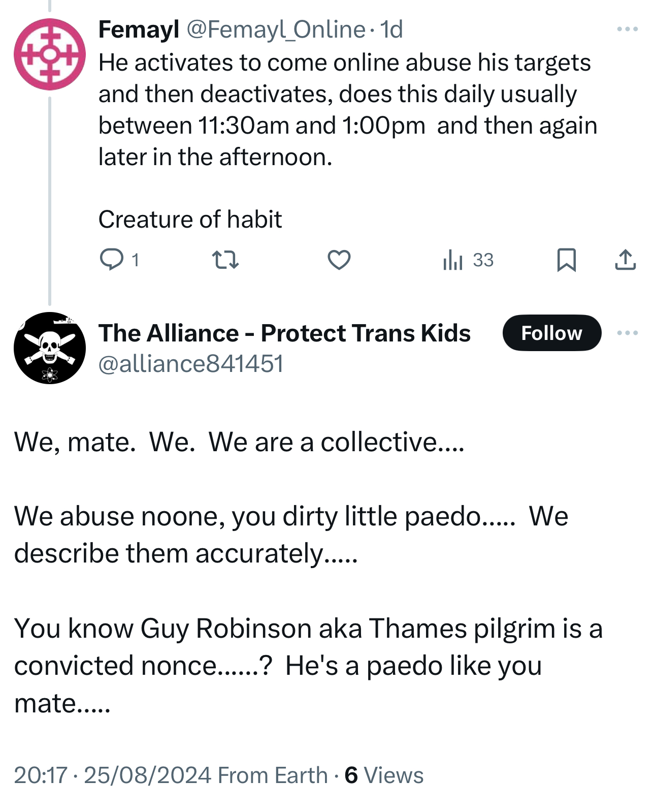
Task: Bookmark the Femayl tweet
Action: click(566, 260)
